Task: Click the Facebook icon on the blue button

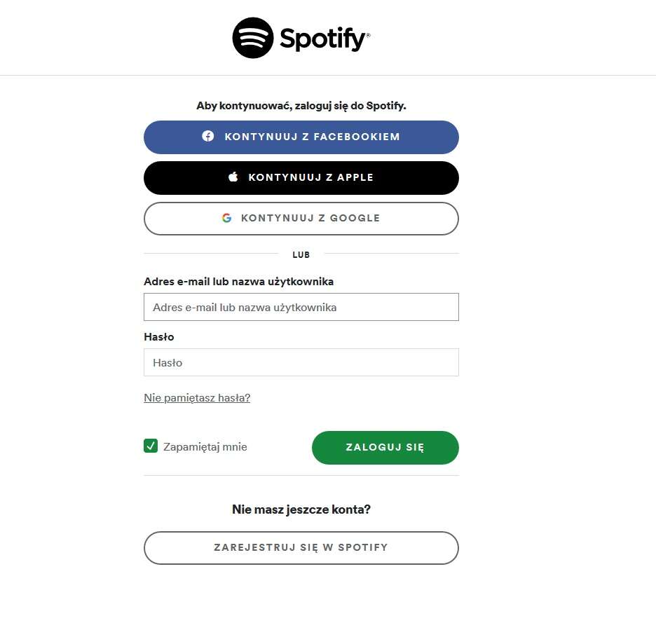Action: [208, 137]
